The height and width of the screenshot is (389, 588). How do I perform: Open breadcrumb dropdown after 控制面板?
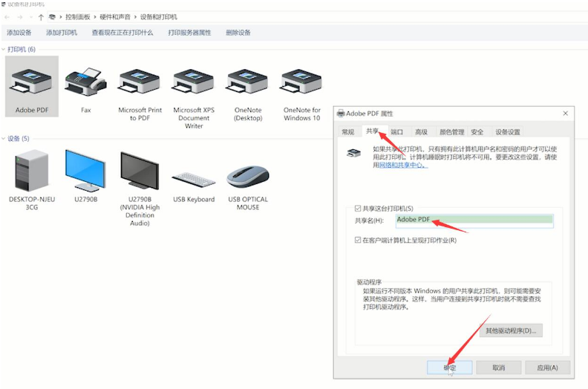(96, 16)
